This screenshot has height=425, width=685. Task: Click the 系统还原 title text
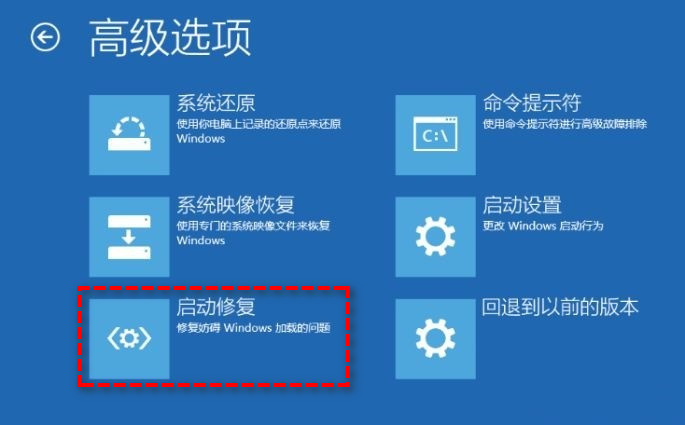coord(216,104)
